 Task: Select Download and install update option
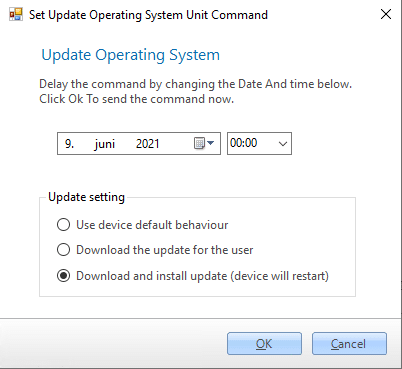[x=63, y=276]
